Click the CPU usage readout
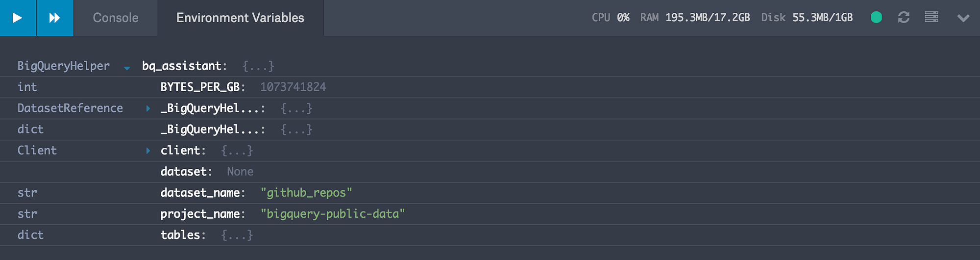Image resolution: width=980 pixels, height=260 pixels. 611,18
